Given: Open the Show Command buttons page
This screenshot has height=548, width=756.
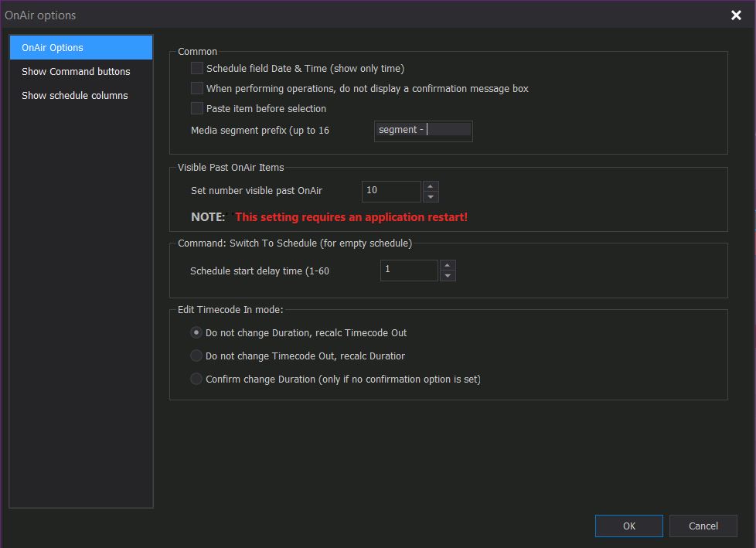Looking at the screenshot, I should [81, 72].
